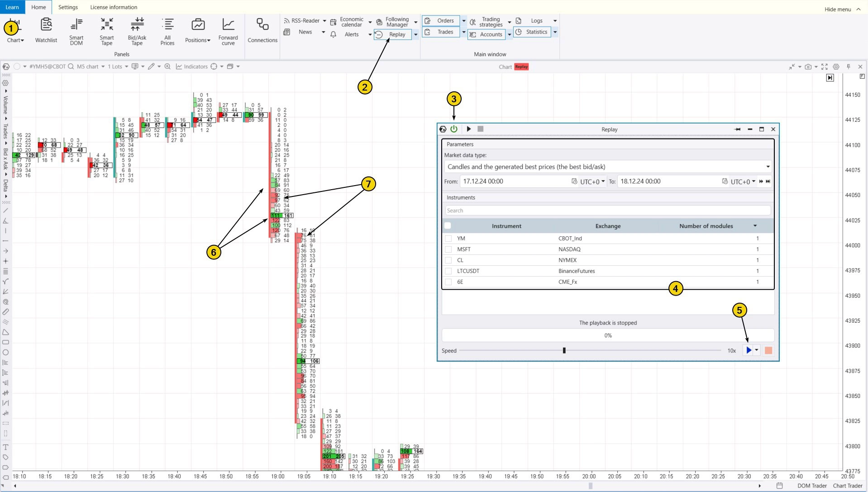Viewport: 868px width, 492px height.
Task: Expand the Market data type dropdown
Action: tap(768, 167)
